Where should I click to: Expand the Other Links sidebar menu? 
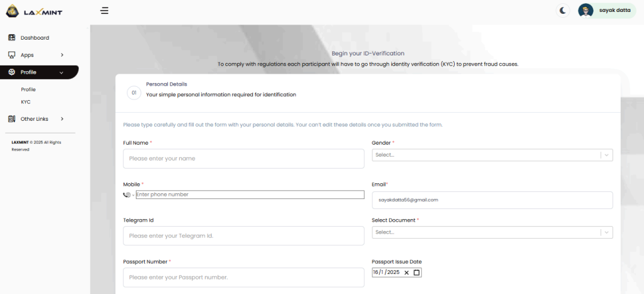click(62, 119)
